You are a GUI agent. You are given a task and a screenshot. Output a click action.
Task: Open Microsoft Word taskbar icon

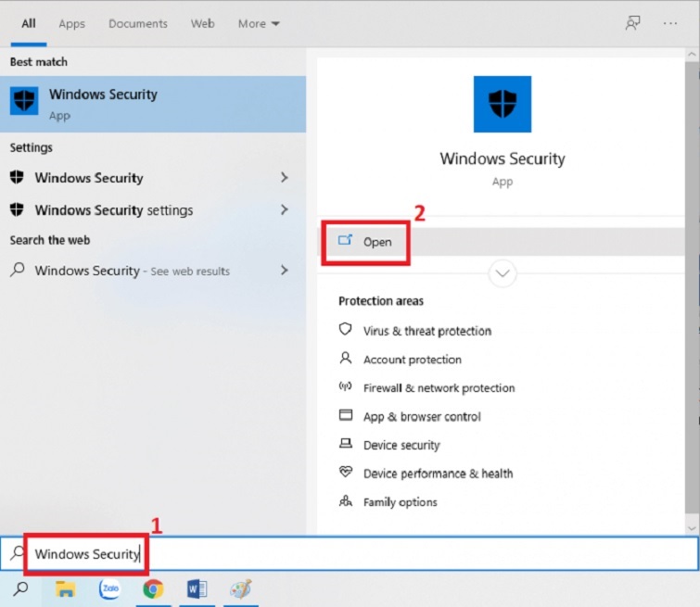[197, 589]
